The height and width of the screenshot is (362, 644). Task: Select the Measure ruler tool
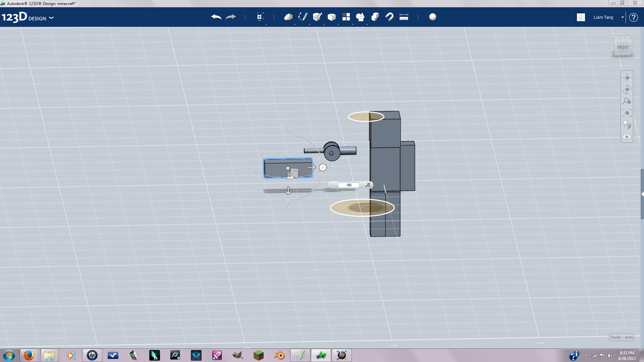(404, 17)
